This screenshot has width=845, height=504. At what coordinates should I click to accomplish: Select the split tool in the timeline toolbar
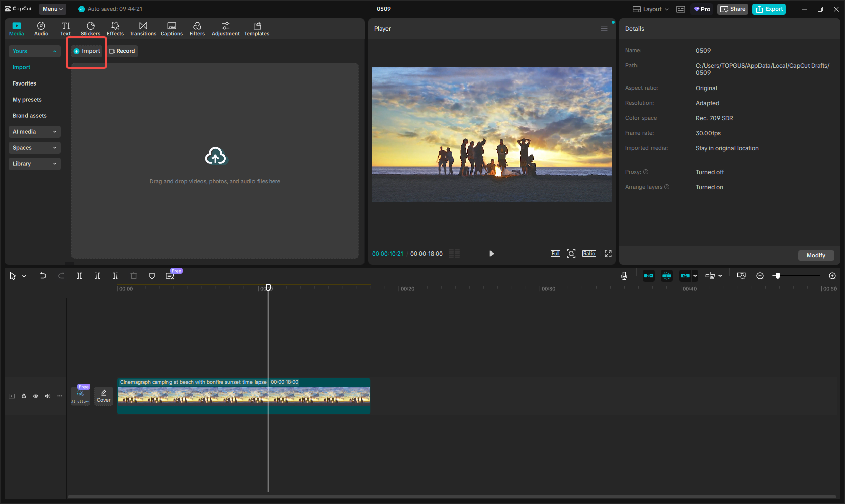pyautogui.click(x=79, y=276)
